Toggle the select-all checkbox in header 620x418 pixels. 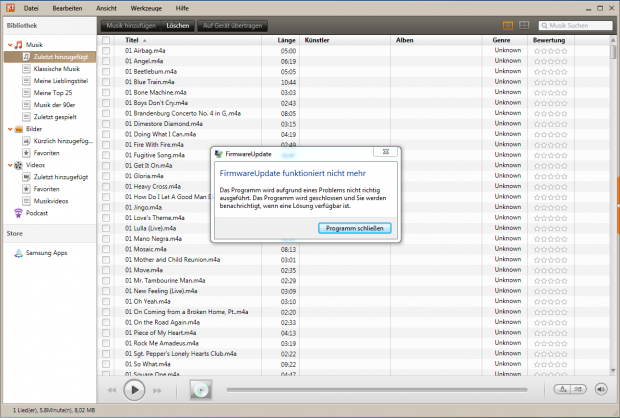106,39
